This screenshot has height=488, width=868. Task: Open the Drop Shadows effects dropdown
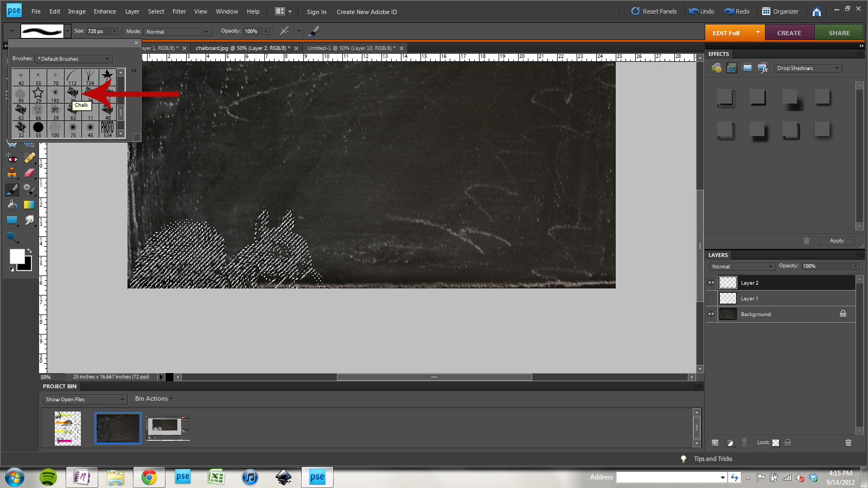pos(808,68)
